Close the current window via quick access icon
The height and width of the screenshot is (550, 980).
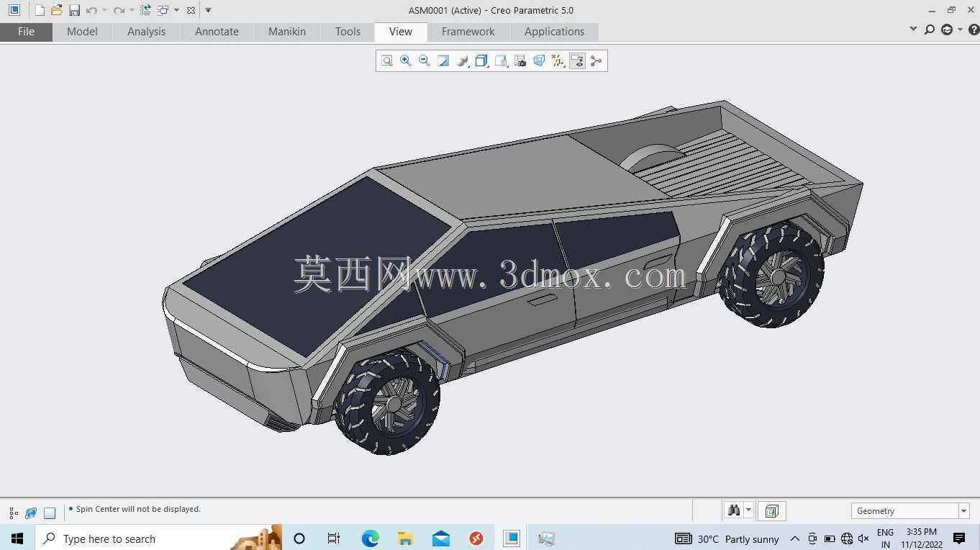[x=191, y=10]
